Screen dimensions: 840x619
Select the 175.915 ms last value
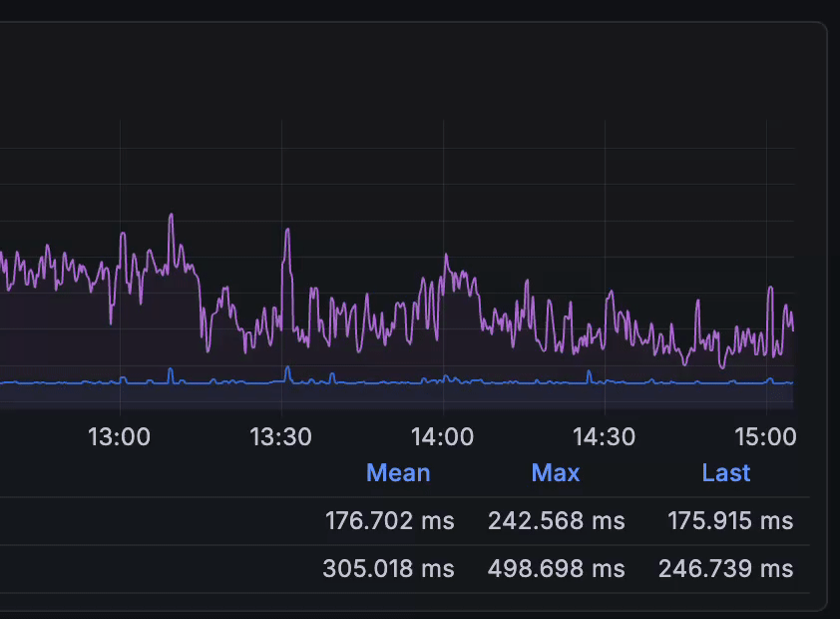pyautogui.click(x=730, y=521)
